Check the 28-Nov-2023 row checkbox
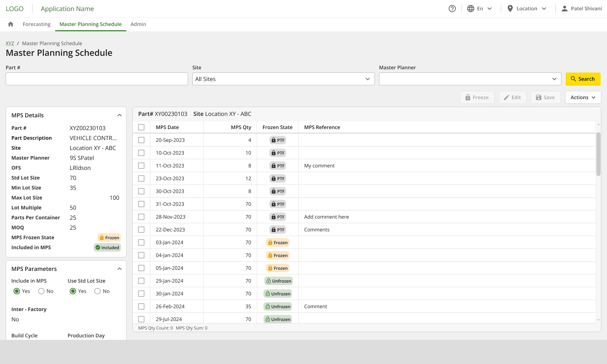 [141, 217]
